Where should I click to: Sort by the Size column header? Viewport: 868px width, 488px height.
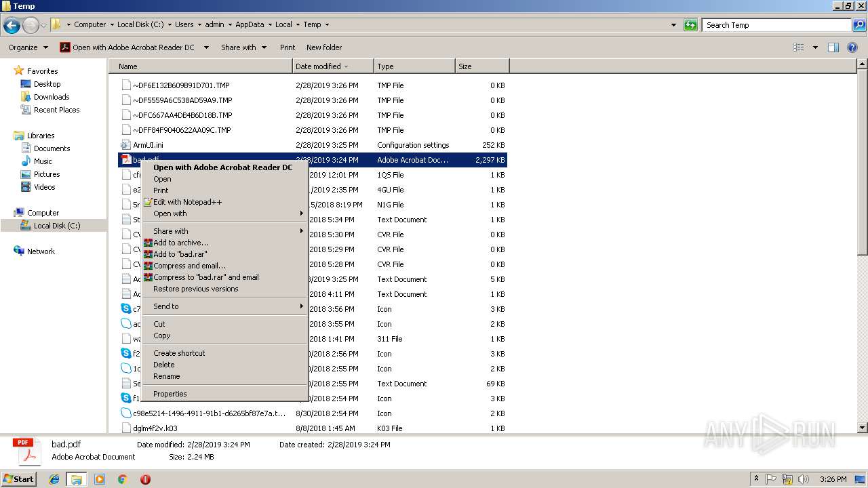pyautogui.click(x=482, y=66)
